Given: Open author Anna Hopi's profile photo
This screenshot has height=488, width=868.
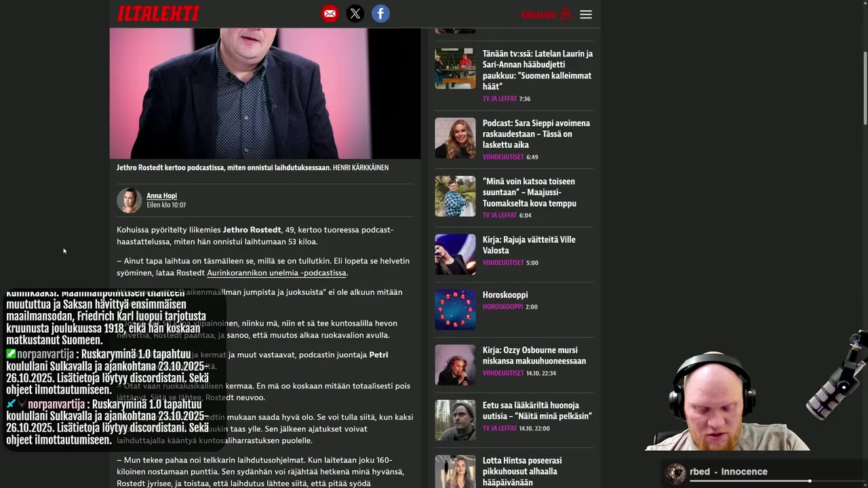Looking at the screenshot, I should pos(129,201).
